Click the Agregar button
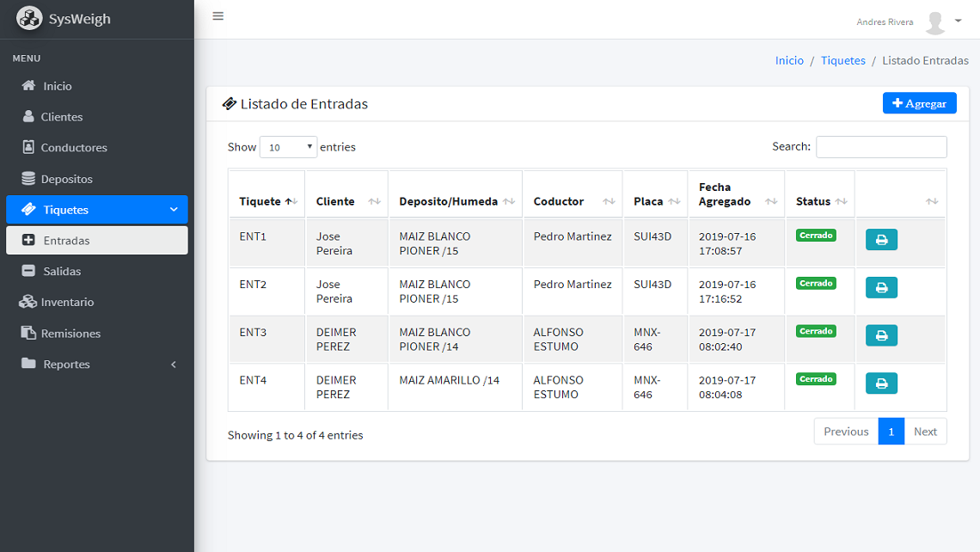The width and height of the screenshot is (980, 552). 919,103
